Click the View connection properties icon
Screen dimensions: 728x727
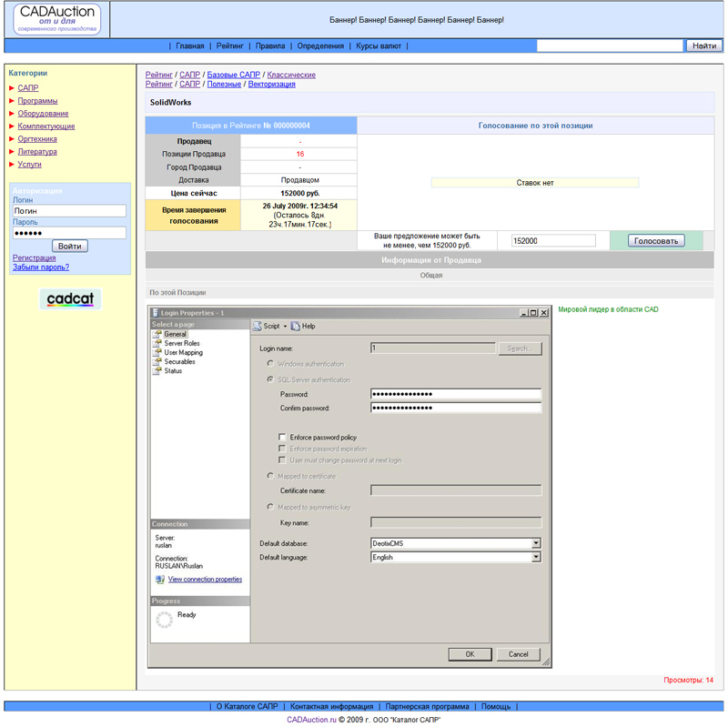pyautogui.click(x=160, y=579)
